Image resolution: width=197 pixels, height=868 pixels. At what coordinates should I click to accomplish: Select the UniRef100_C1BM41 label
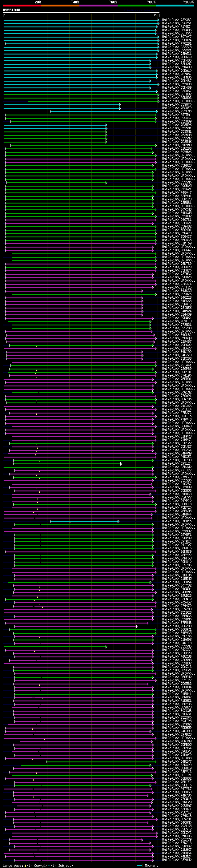tap(177, 694)
